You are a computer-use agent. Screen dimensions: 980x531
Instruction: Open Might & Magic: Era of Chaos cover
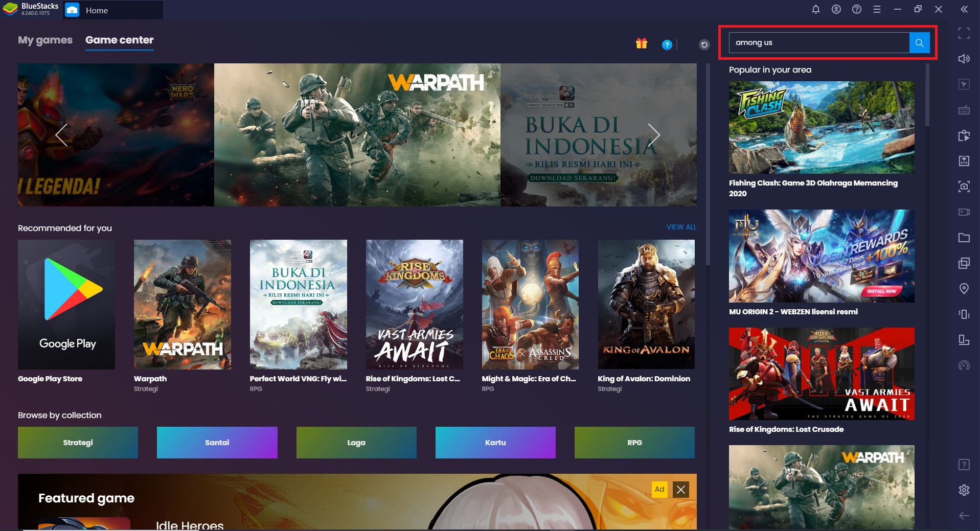(530, 305)
